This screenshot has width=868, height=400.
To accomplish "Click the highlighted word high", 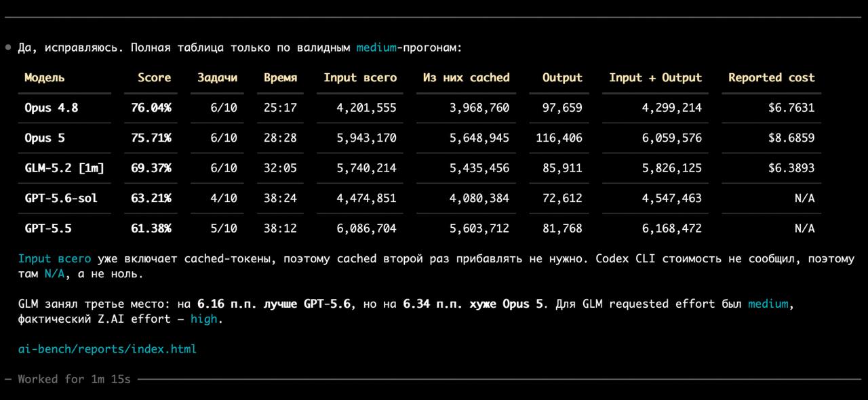I will click(x=204, y=319).
